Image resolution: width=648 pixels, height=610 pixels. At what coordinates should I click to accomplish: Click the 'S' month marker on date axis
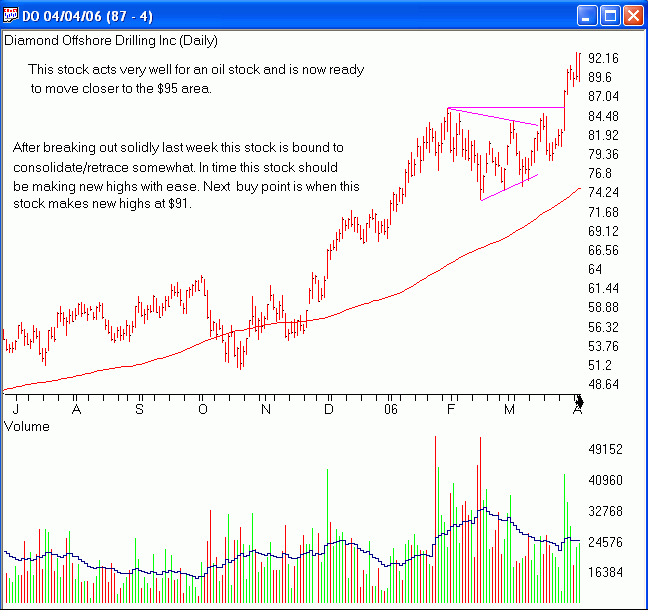(x=139, y=409)
